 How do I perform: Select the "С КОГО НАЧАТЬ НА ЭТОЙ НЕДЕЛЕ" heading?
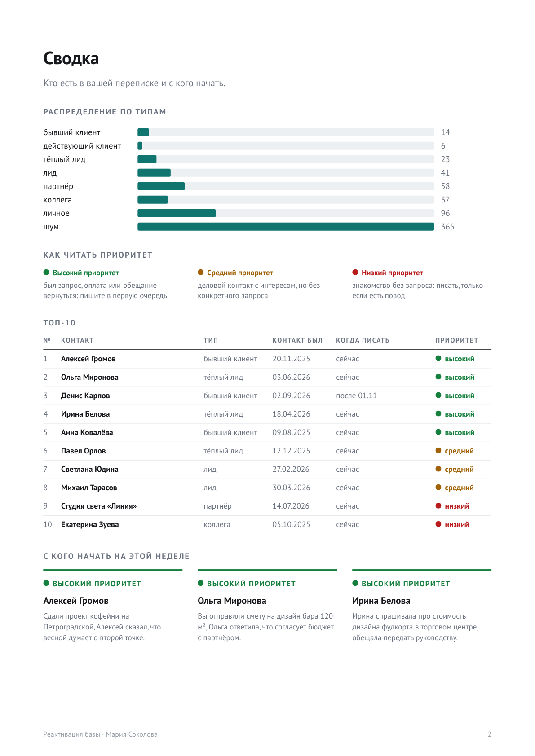point(116,556)
